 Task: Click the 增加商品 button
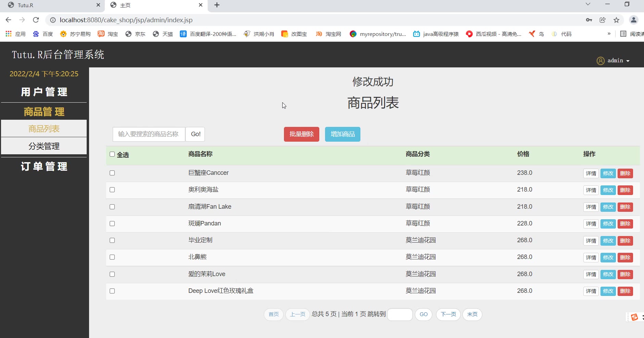pyautogui.click(x=343, y=134)
